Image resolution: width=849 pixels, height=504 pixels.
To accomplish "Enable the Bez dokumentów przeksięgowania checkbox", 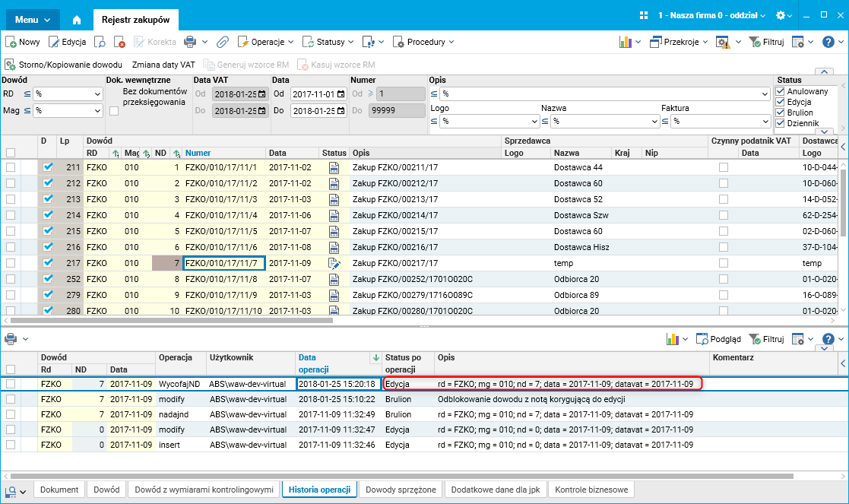I will coord(114,111).
